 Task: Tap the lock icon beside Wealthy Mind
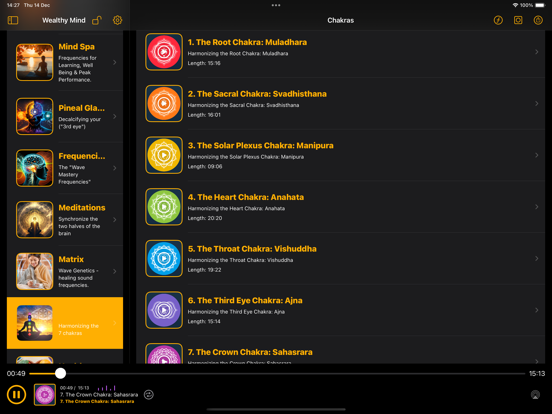click(x=97, y=20)
